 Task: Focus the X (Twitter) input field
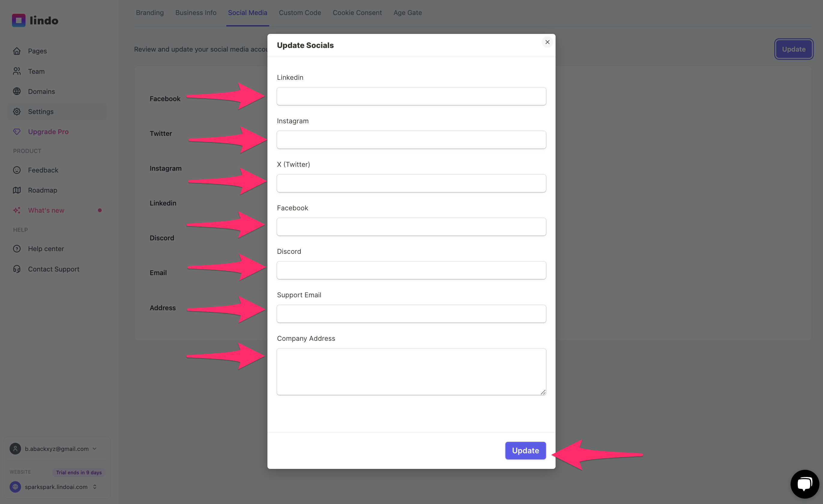pos(411,183)
